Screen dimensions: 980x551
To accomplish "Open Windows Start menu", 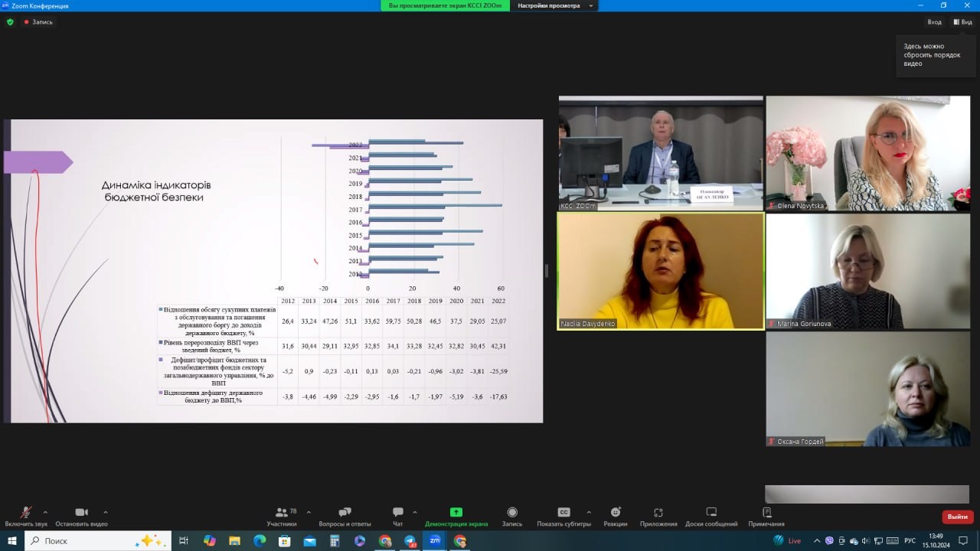I will tap(11, 541).
